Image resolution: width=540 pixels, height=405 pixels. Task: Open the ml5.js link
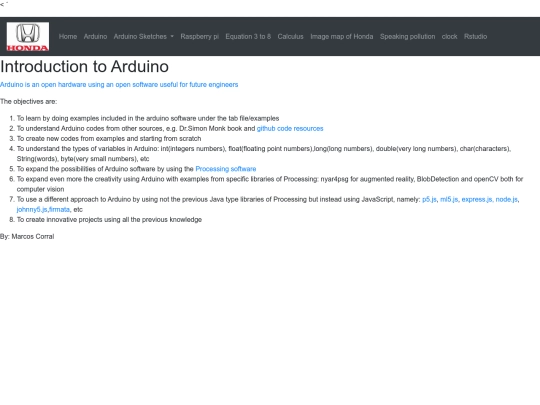[x=449, y=199]
